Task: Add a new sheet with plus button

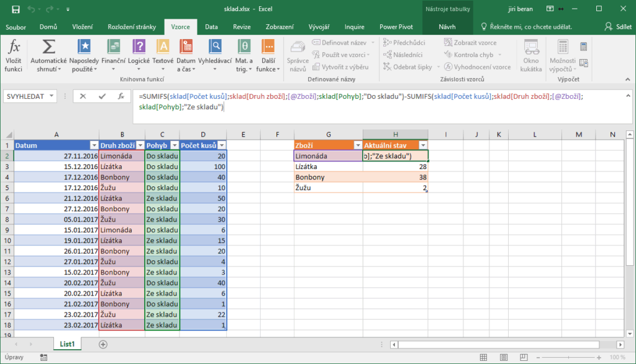Action: tap(103, 344)
